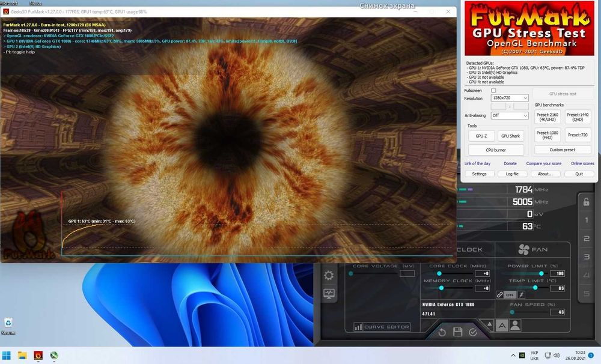Toggle the Afterburner profile lock icon
This screenshot has height=364, width=601.
[586, 202]
